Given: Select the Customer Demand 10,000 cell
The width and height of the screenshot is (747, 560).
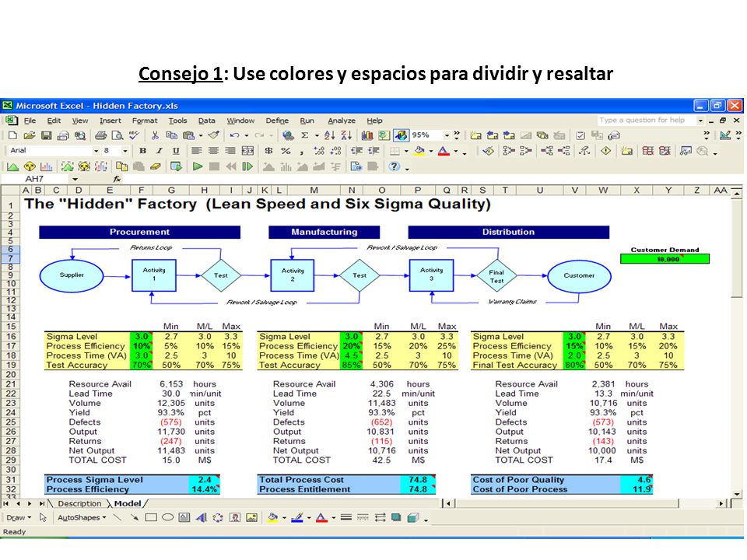Looking at the screenshot, I should (x=665, y=259).
